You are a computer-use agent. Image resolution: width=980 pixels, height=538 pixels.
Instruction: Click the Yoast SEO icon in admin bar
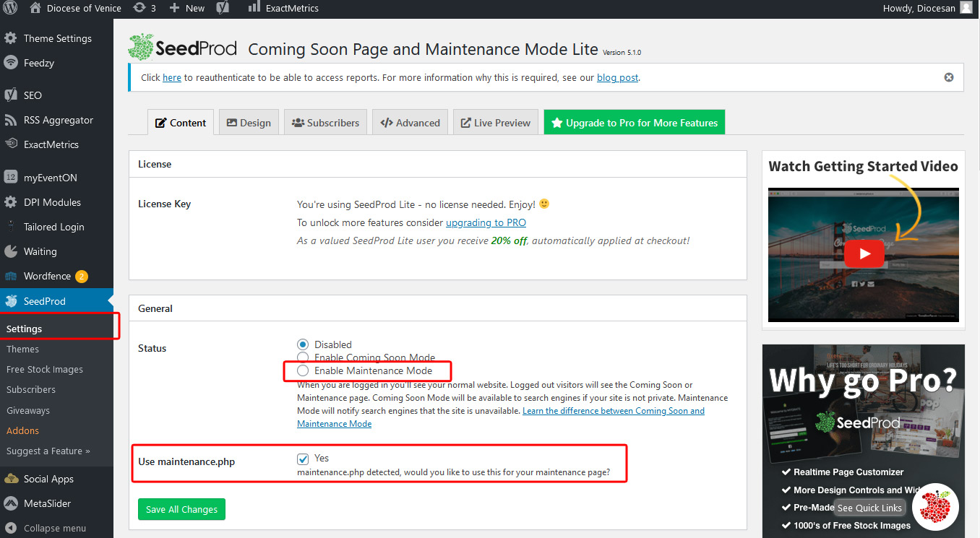click(x=224, y=8)
